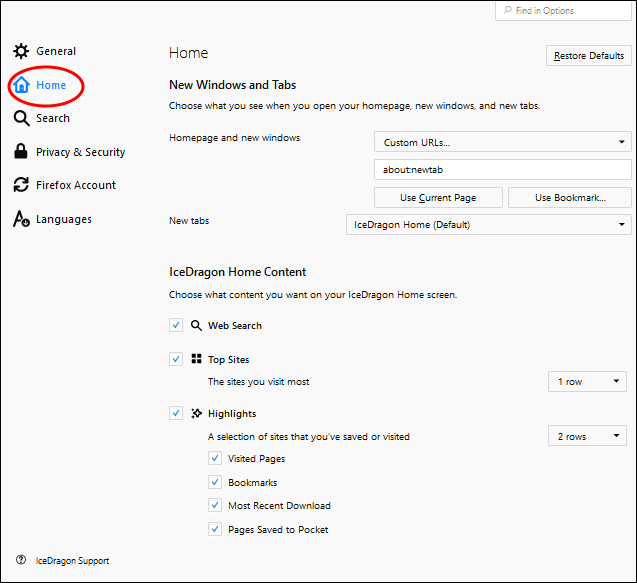The height and width of the screenshot is (583, 637).
Task: Click the 'Highlights' label text
Action: pos(232,414)
